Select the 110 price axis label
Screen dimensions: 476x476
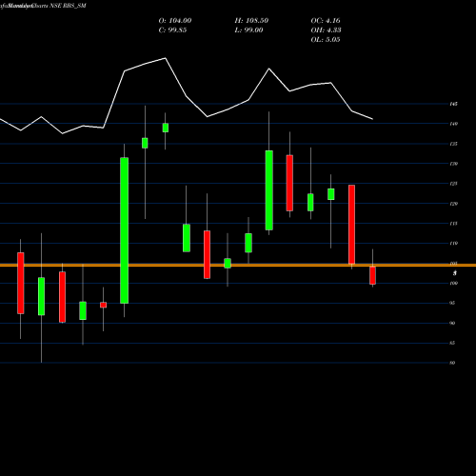(x=453, y=244)
